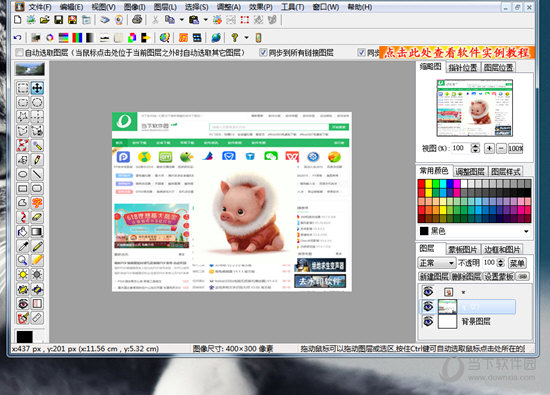Open the 黑色 color name dropdown
550x395 pixels.
(x=526, y=231)
